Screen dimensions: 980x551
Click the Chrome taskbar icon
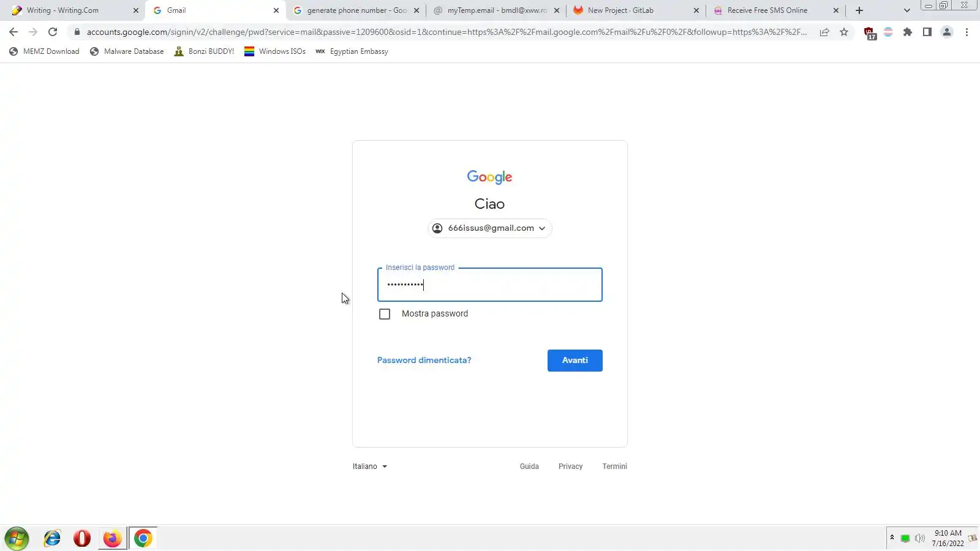tap(143, 538)
